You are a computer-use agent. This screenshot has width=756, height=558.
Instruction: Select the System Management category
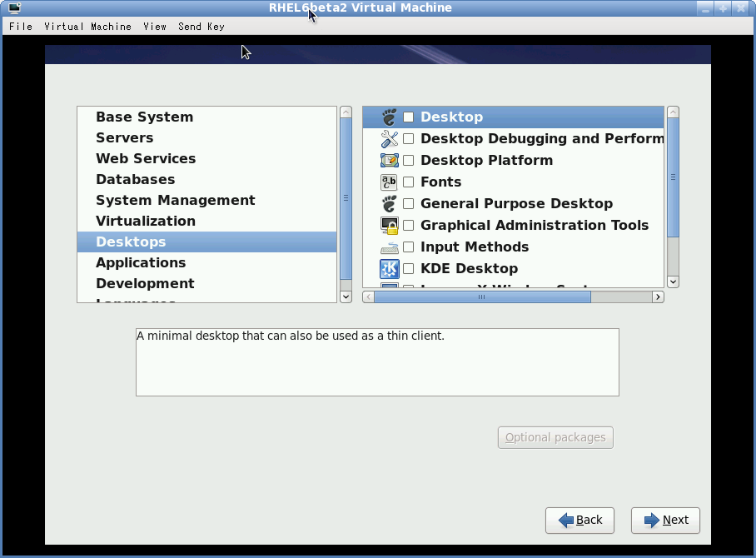click(206, 200)
